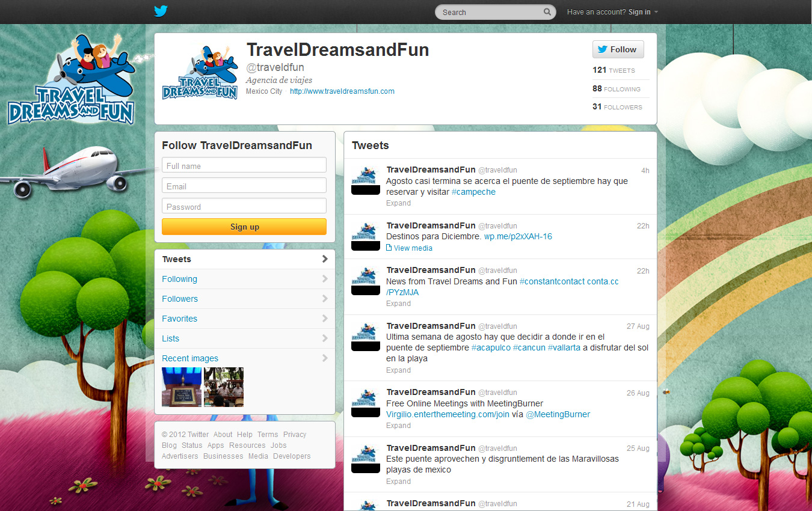Expand the #campeche tweet
Image resolution: width=812 pixels, height=511 pixels.
pos(398,203)
